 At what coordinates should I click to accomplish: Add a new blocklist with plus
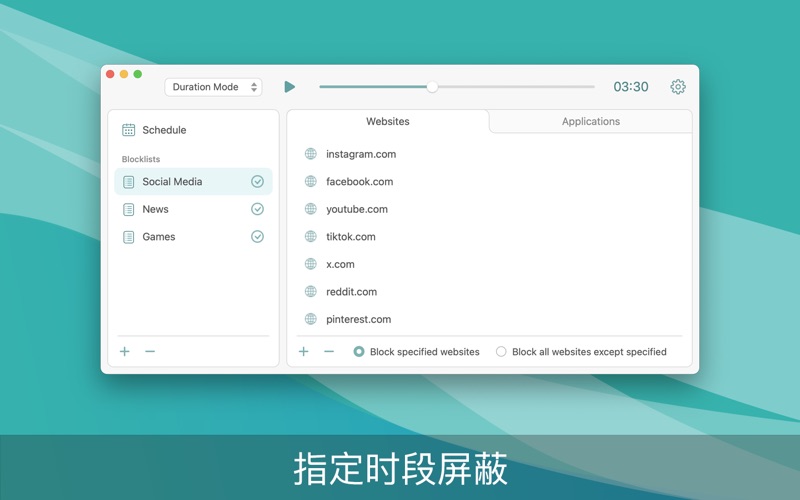point(124,352)
